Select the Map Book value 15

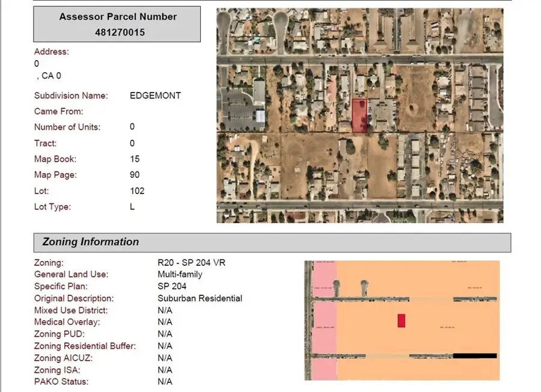134,159
